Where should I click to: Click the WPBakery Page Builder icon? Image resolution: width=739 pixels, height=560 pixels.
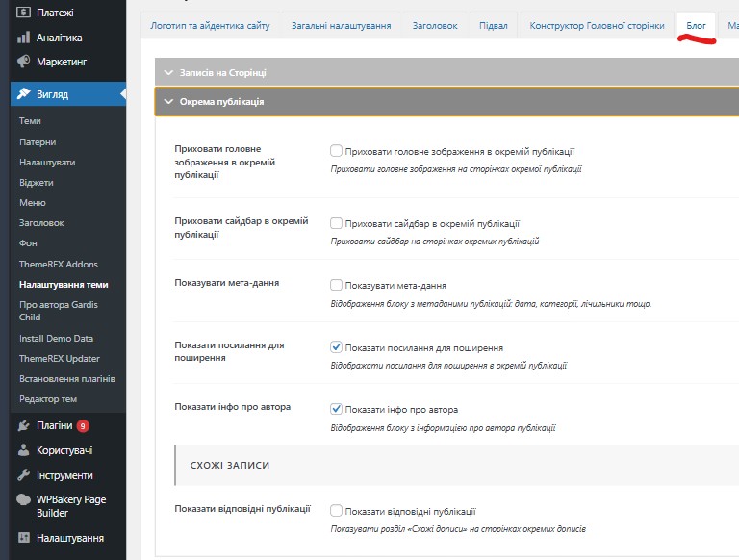pos(23,499)
